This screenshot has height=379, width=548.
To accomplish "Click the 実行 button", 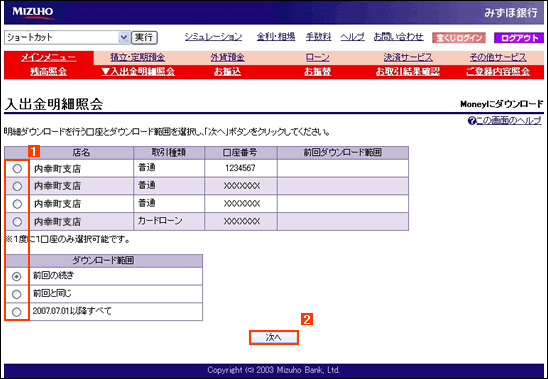I will (144, 37).
